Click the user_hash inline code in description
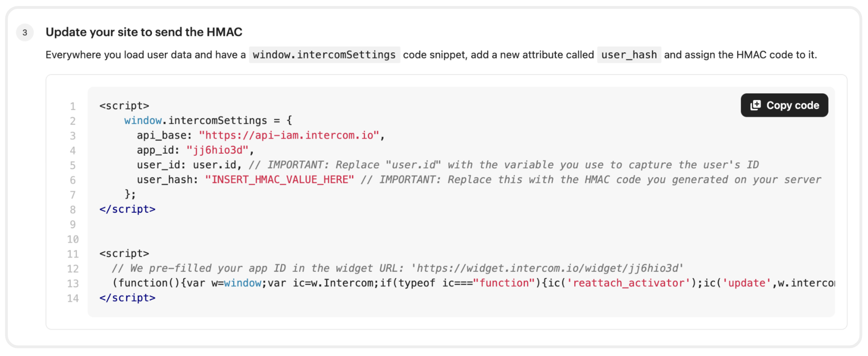The width and height of the screenshot is (868, 356). click(629, 55)
